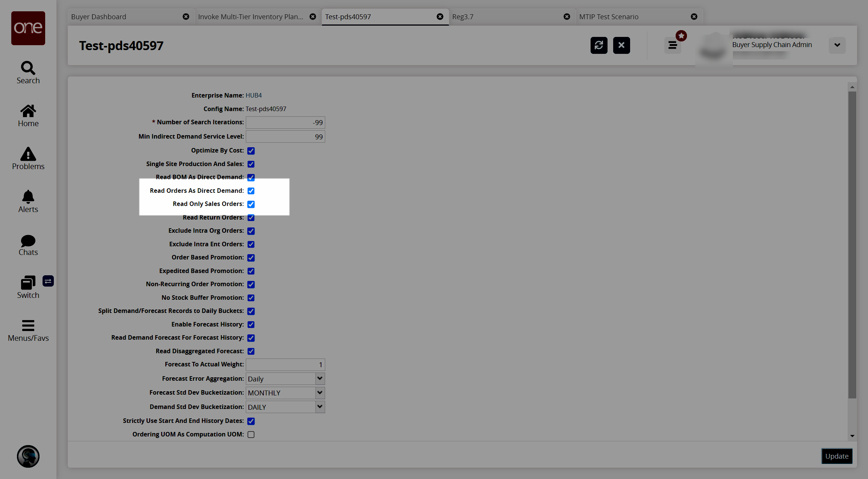Viewport: 868px width, 479px height.
Task: Open the Problems warning icon
Action: coord(28,159)
